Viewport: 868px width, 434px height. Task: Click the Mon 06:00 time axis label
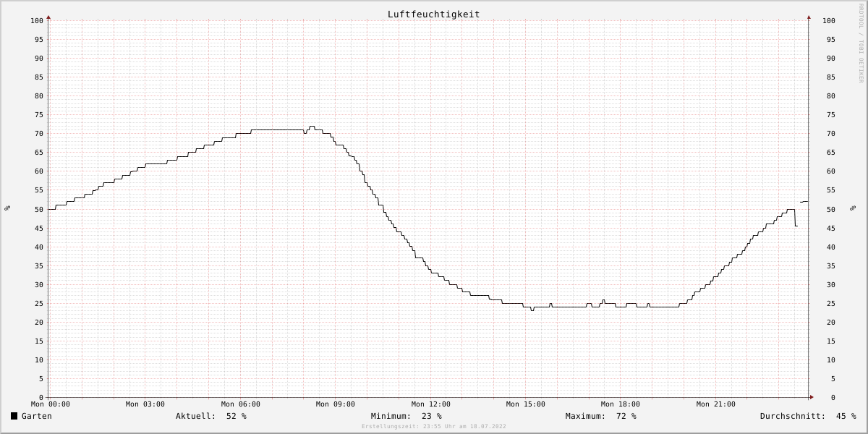pyautogui.click(x=241, y=404)
